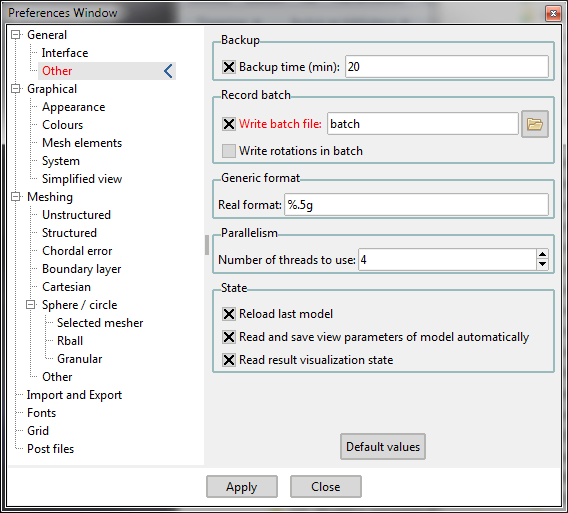Open Import and Export preferences
Image resolution: width=568 pixels, height=513 pixels.
[x=74, y=395]
